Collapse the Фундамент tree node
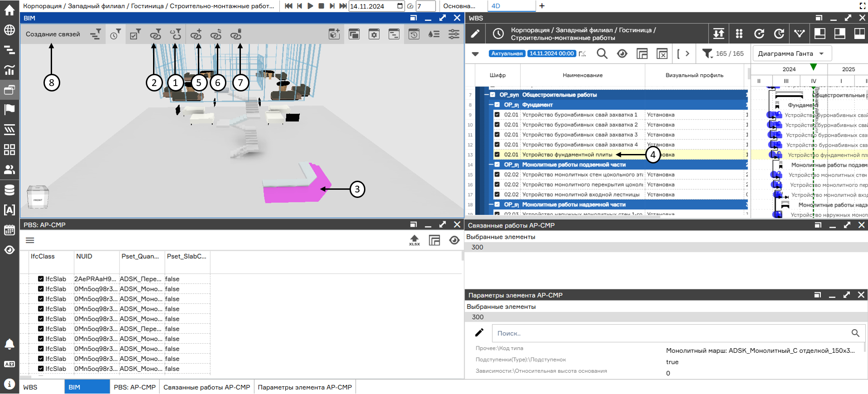 pos(491,105)
